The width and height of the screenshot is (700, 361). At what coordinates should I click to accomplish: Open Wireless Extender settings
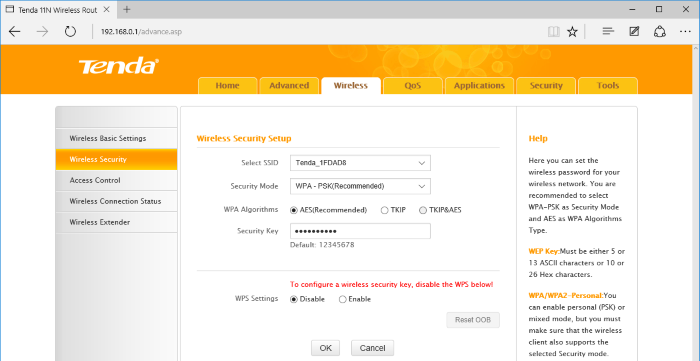pos(117,222)
